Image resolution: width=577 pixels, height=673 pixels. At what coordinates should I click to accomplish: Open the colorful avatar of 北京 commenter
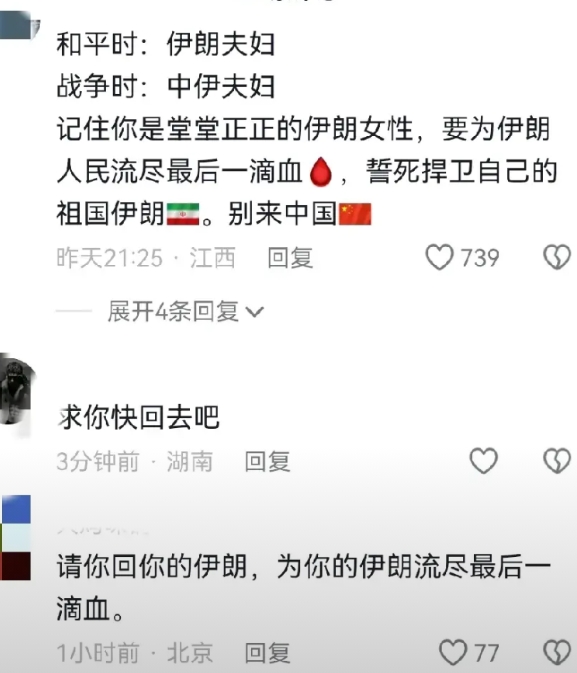click(x=15, y=537)
